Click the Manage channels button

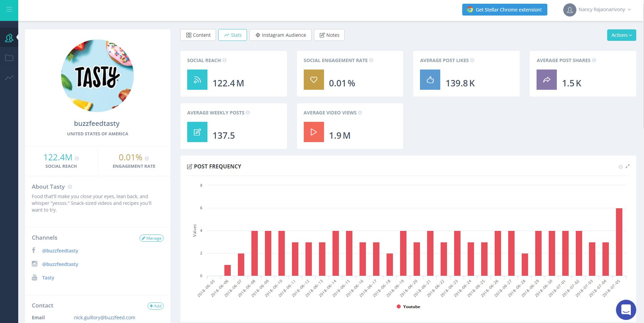(151, 238)
